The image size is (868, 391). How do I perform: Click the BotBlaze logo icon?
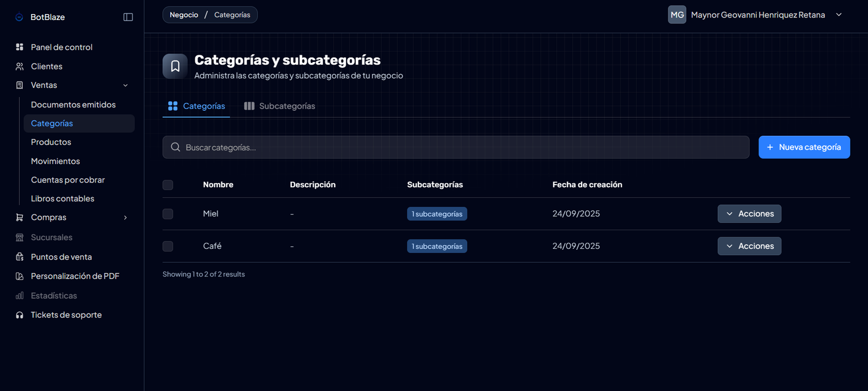(x=19, y=17)
